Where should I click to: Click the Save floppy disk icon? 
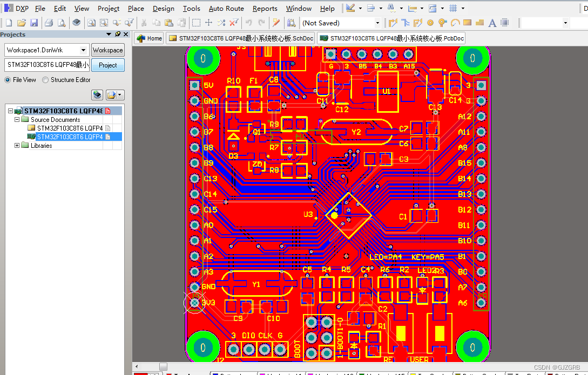click(34, 23)
